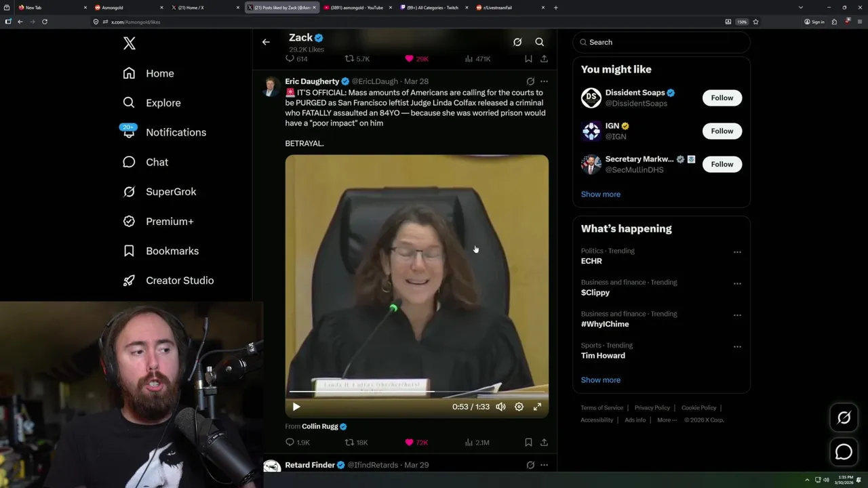
Task: Bookmark the previous post with 471K views
Action: click(x=528, y=59)
